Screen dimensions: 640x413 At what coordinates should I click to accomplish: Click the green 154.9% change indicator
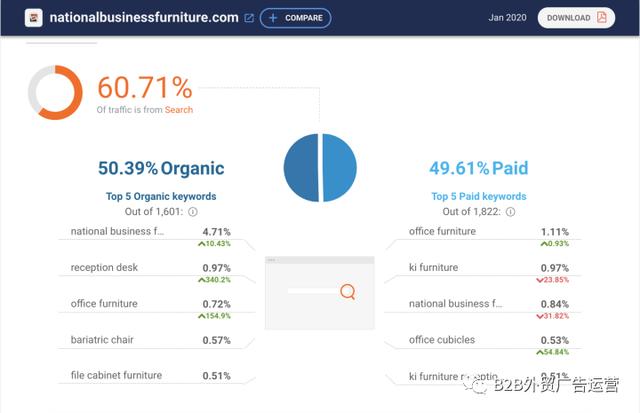(214, 316)
